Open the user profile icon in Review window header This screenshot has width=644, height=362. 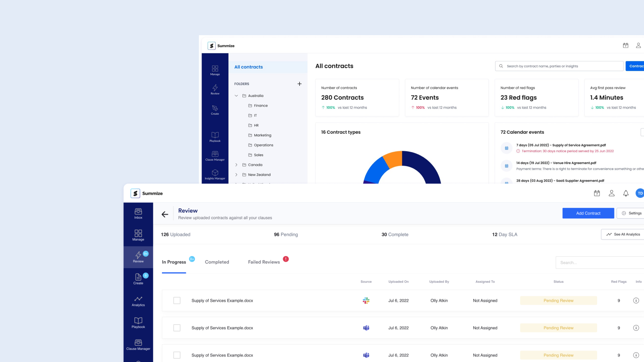(x=611, y=193)
